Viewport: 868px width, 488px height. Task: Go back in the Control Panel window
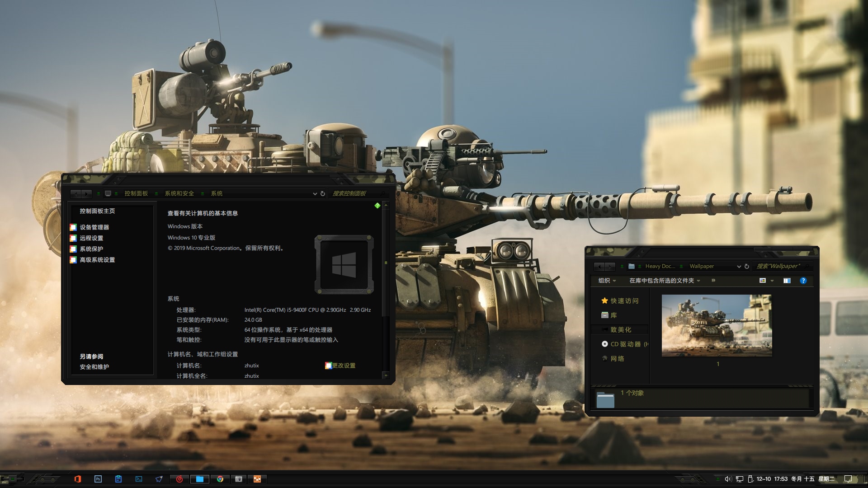coord(75,193)
